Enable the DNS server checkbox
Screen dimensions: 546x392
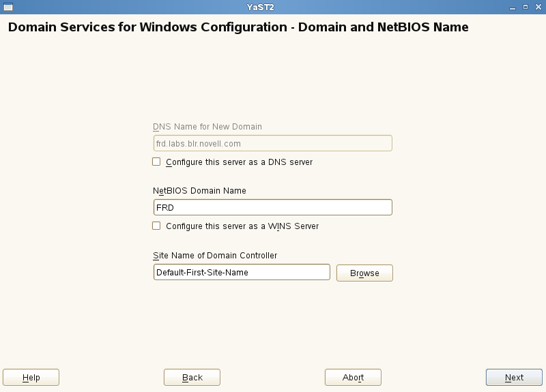click(x=156, y=162)
